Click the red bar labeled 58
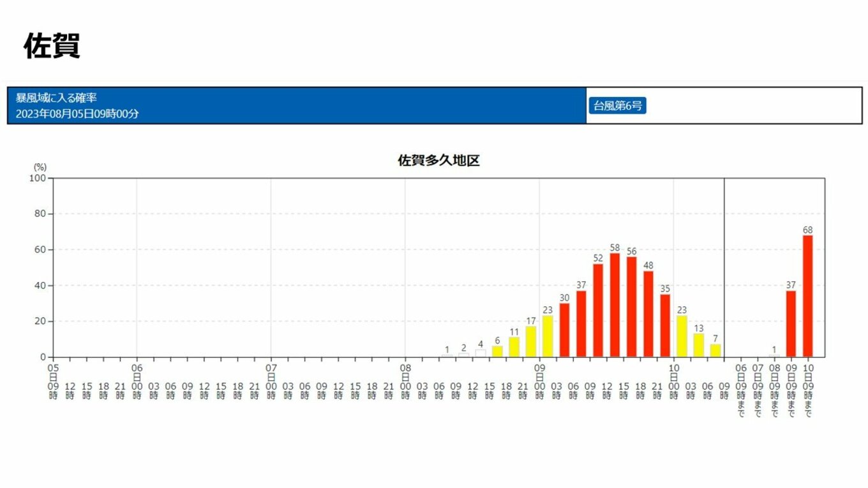868x488 pixels. tap(615, 305)
